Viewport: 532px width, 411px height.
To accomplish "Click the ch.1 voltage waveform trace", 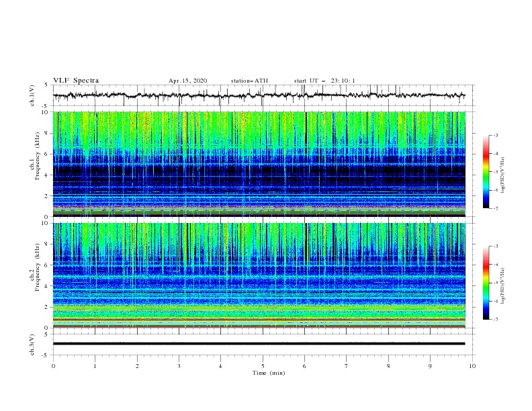I will click(x=259, y=95).
